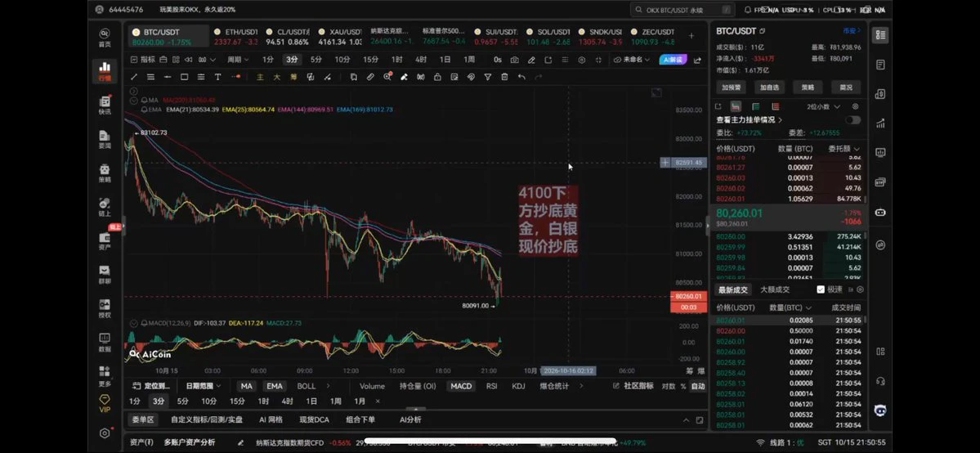Image resolution: width=980 pixels, height=453 pixels.
Task: Click the green buy-only order book icon
Action: tap(755, 106)
